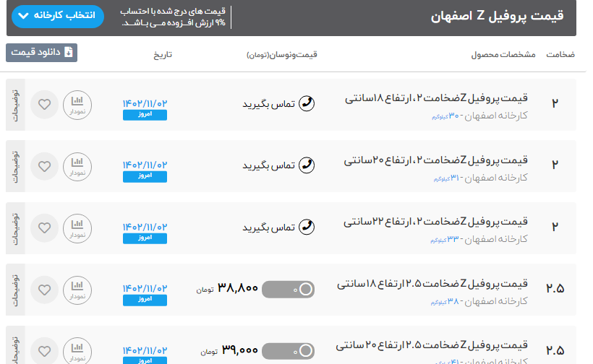Image resolution: width=593 pixels, height=364 pixels.
Task: Click the ضخامت column header
Action: [x=560, y=55]
